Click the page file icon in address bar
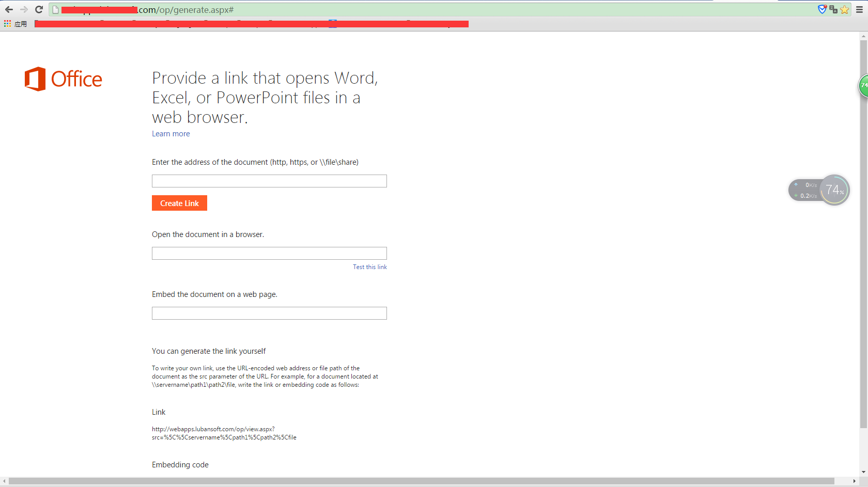The image size is (868, 487). [55, 10]
